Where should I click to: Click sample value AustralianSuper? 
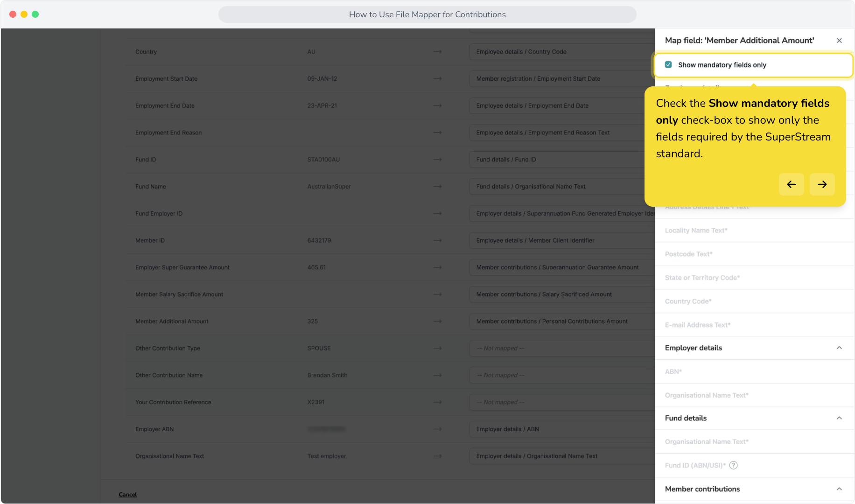click(x=329, y=187)
